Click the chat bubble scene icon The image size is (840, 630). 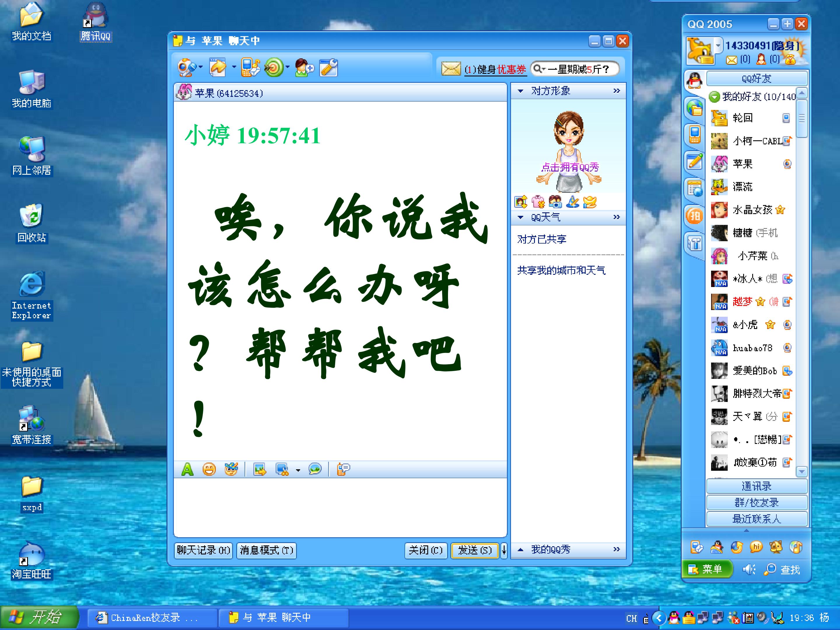pos(315,469)
